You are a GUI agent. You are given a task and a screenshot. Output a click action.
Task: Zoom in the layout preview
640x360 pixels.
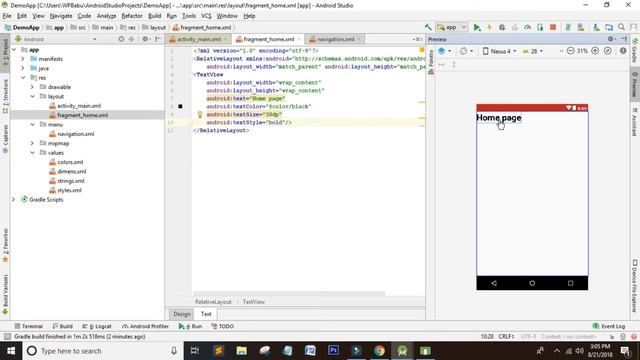(595, 51)
